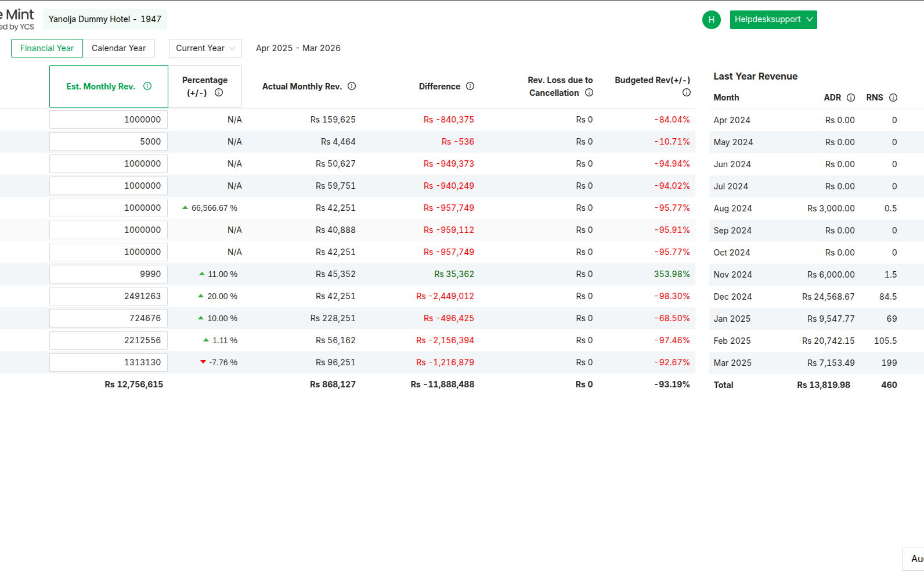The width and height of the screenshot is (924, 579).
Task: Click the green H user avatar
Action: click(x=711, y=20)
